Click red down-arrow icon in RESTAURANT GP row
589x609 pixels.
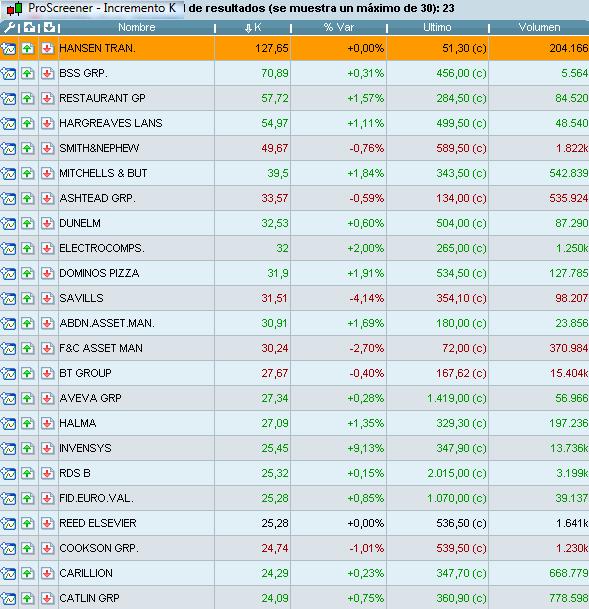(x=47, y=98)
